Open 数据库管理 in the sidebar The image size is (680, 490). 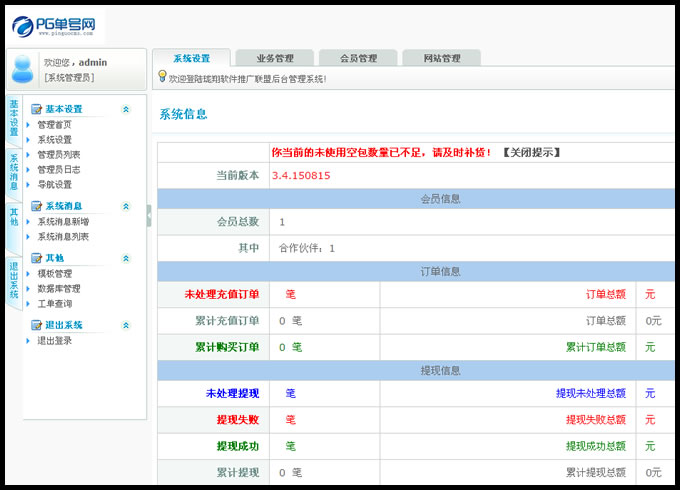(59, 288)
